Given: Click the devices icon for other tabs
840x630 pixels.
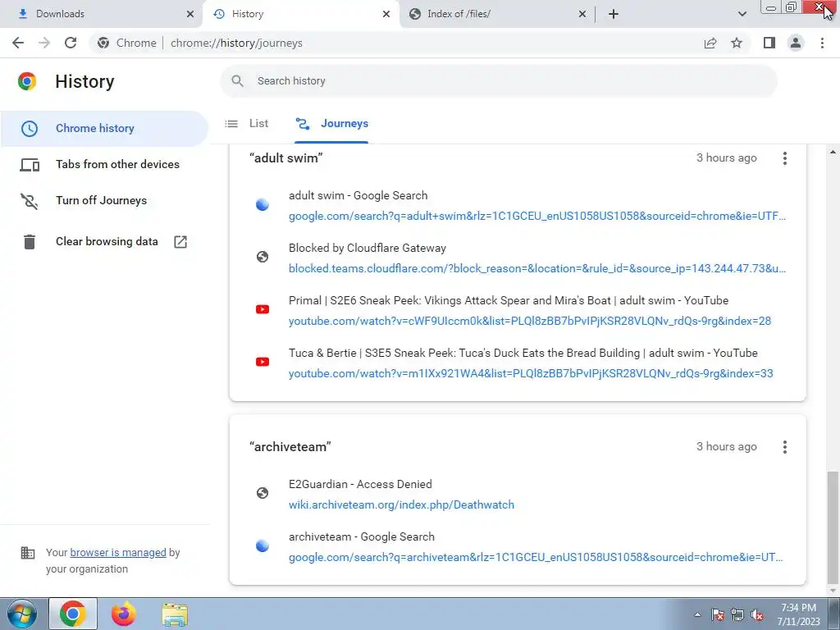Looking at the screenshot, I should (x=30, y=165).
